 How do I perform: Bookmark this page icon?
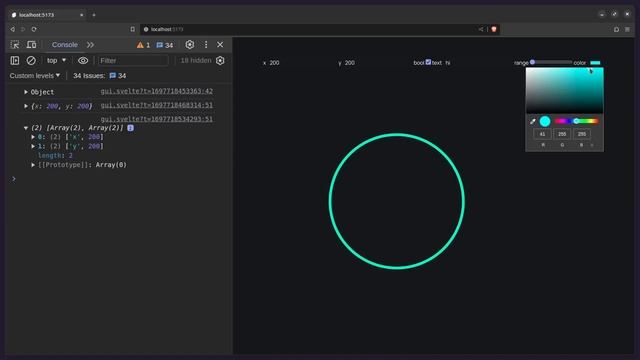(x=133, y=29)
